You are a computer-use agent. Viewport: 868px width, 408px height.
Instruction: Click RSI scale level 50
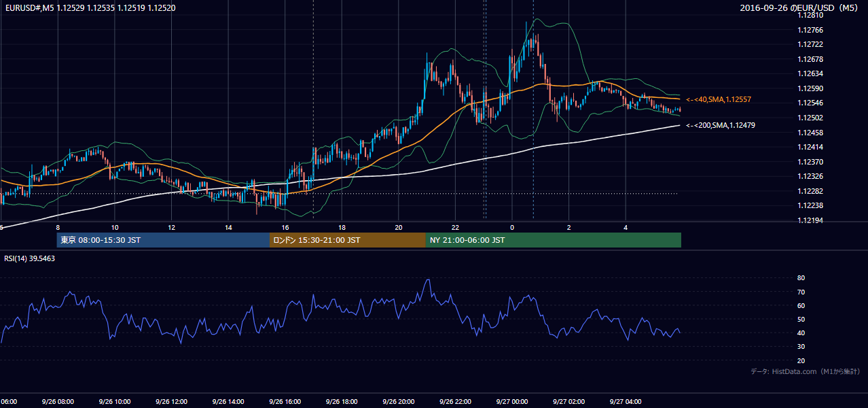(801, 319)
